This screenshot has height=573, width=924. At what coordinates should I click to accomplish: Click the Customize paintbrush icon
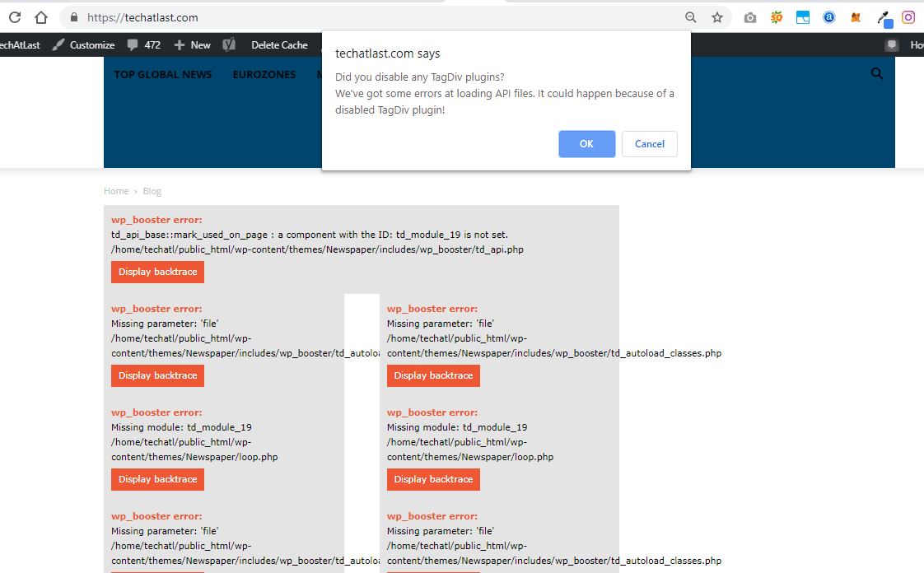[58, 44]
